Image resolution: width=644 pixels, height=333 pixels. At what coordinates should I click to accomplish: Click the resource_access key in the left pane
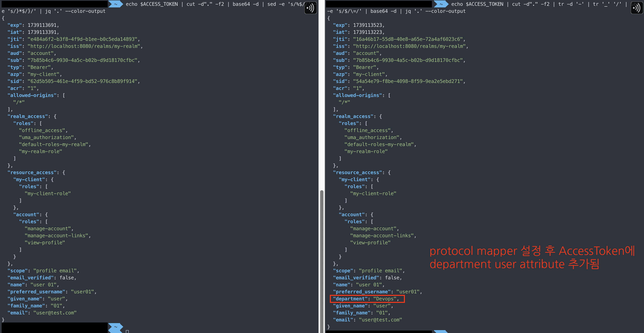pos(32,172)
